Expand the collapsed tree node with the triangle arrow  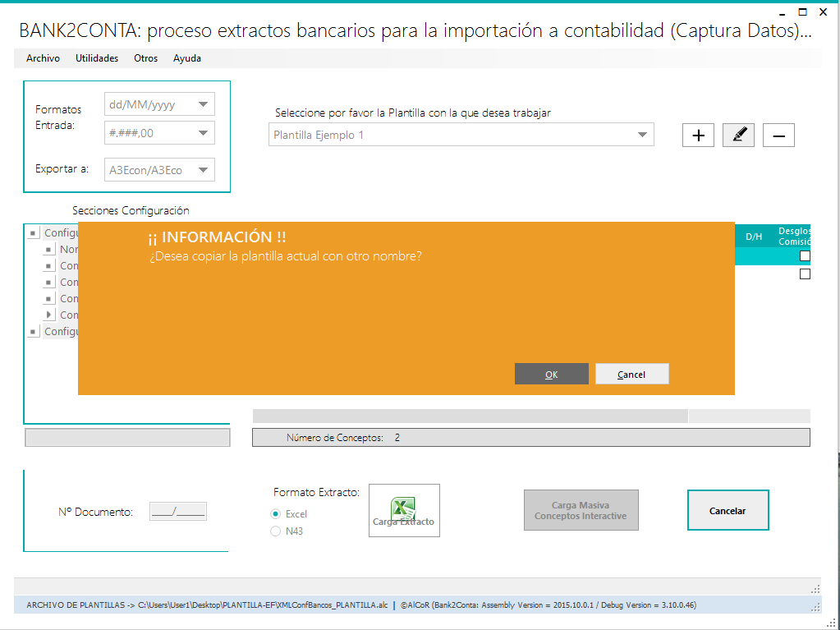(48, 315)
